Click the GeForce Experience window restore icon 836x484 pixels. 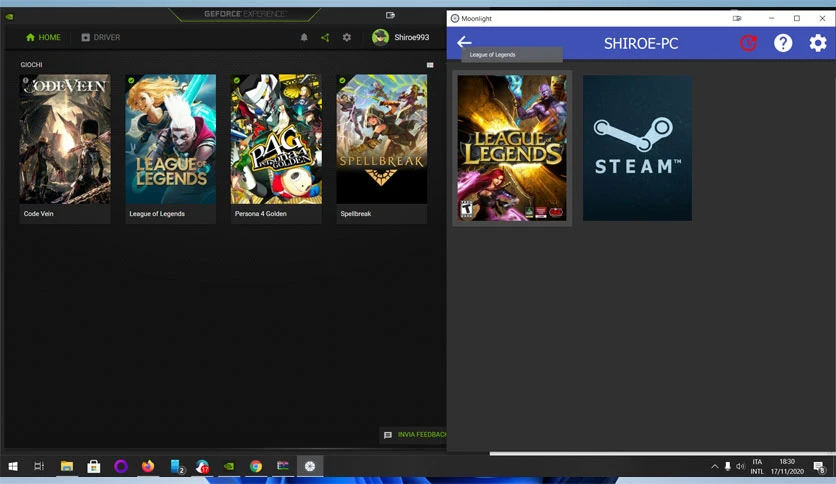click(390, 15)
